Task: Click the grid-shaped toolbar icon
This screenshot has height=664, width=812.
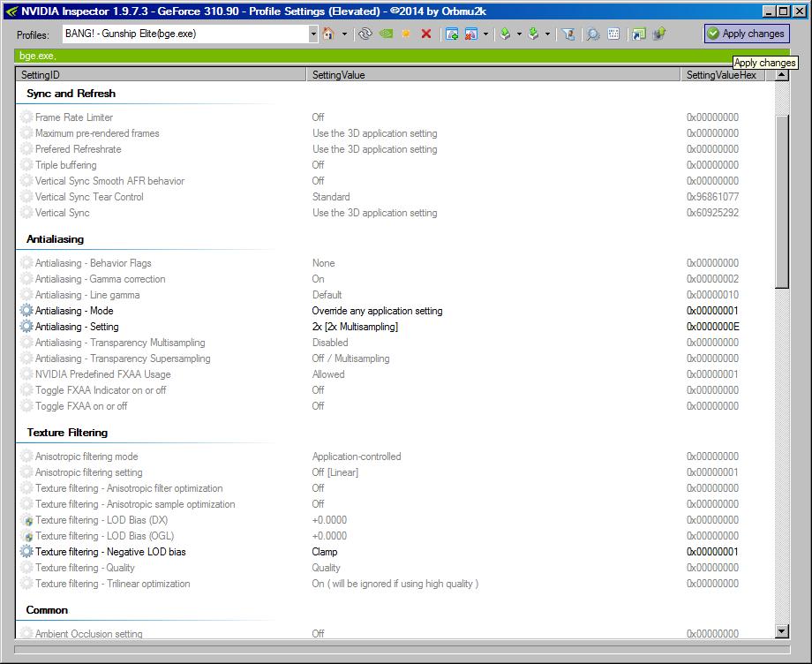Action: [613, 34]
